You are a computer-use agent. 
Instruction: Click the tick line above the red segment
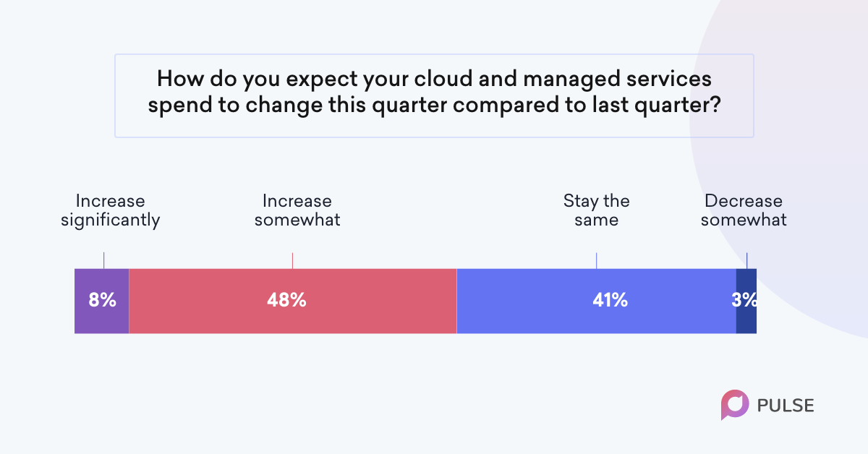pos(292,260)
